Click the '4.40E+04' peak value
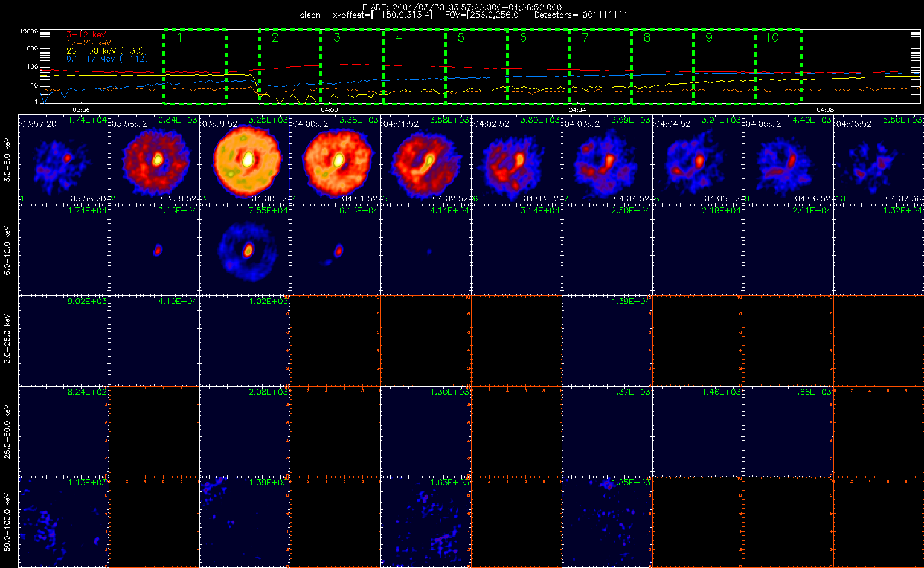 point(178,302)
